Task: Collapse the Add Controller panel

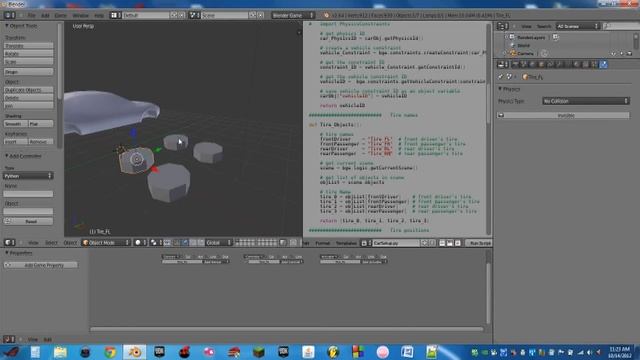Action: pyautogui.click(x=7, y=156)
